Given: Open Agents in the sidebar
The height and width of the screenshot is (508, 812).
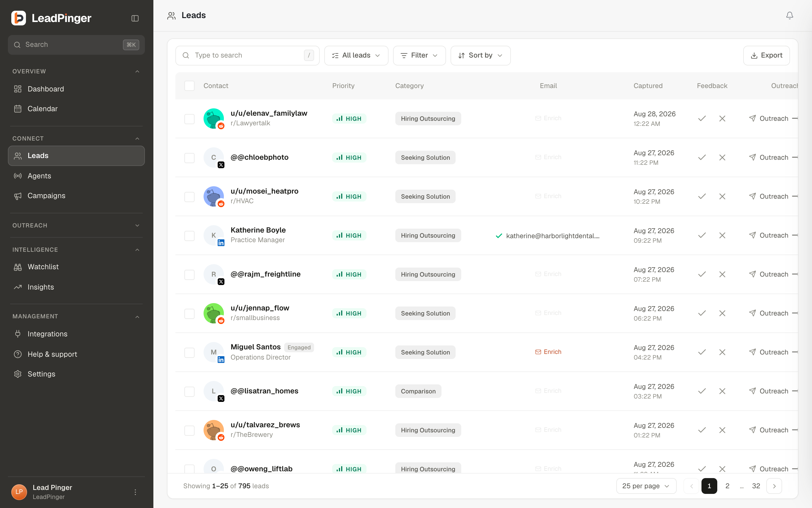Looking at the screenshot, I should pos(76,176).
